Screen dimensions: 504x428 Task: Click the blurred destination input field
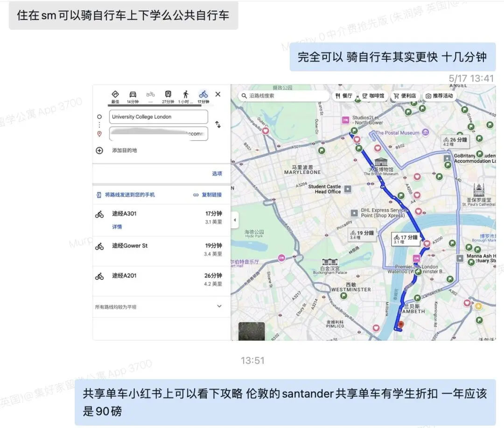(159, 133)
